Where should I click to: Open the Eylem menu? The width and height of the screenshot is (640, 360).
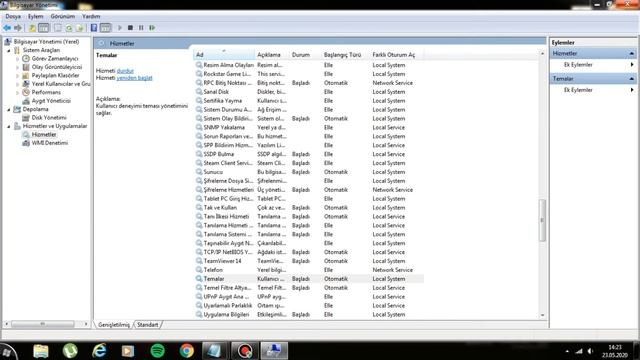pyautogui.click(x=36, y=16)
